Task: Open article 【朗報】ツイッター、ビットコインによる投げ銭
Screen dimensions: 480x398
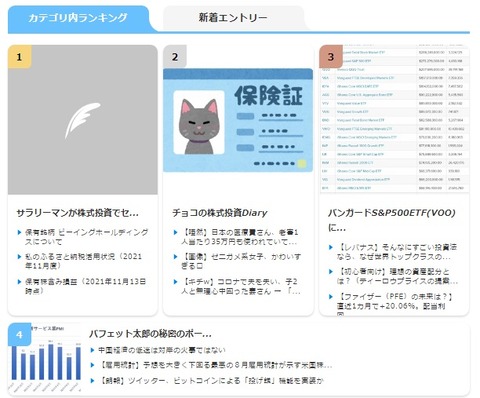Action: pos(211,380)
